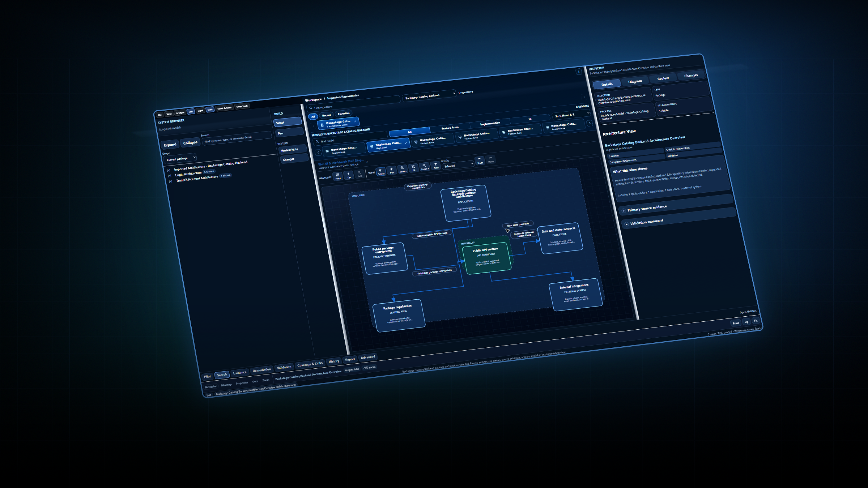Open the Evidence bottom tab
This screenshot has height=488, width=868.
coord(240,373)
